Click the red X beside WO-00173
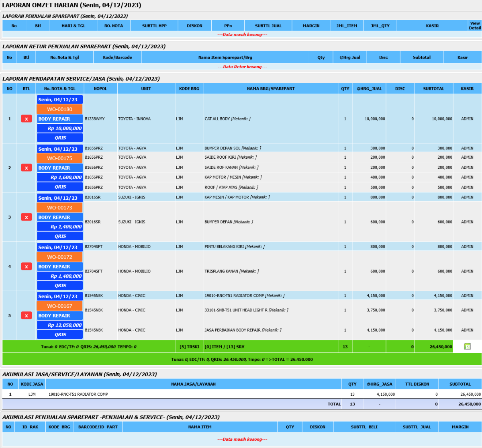The width and height of the screenshot is (482, 448). [x=27, y=217]
